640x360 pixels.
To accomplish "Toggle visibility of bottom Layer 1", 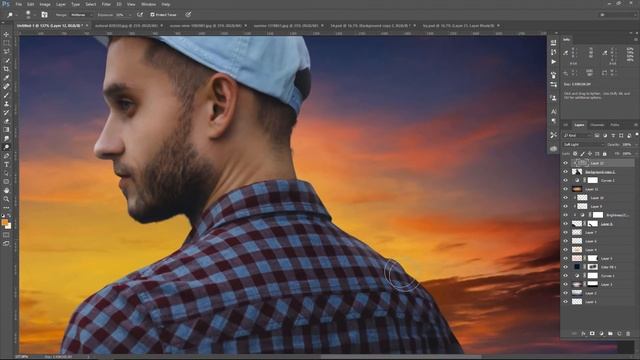I will coord(566,302).
